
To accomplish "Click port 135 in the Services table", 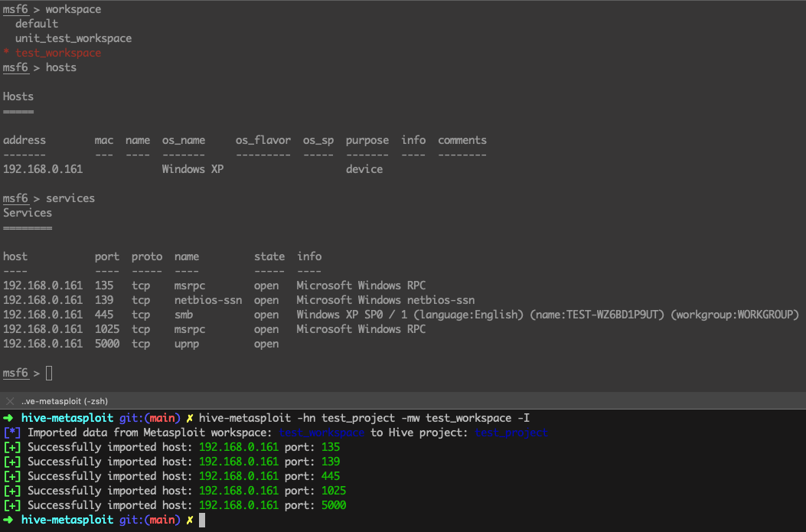I will pos(104,286).
